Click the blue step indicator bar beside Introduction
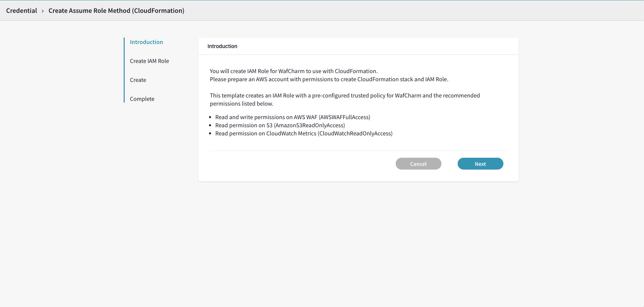Image resolution: width=644 pixels, height=307 pixels. pos(124,42)
